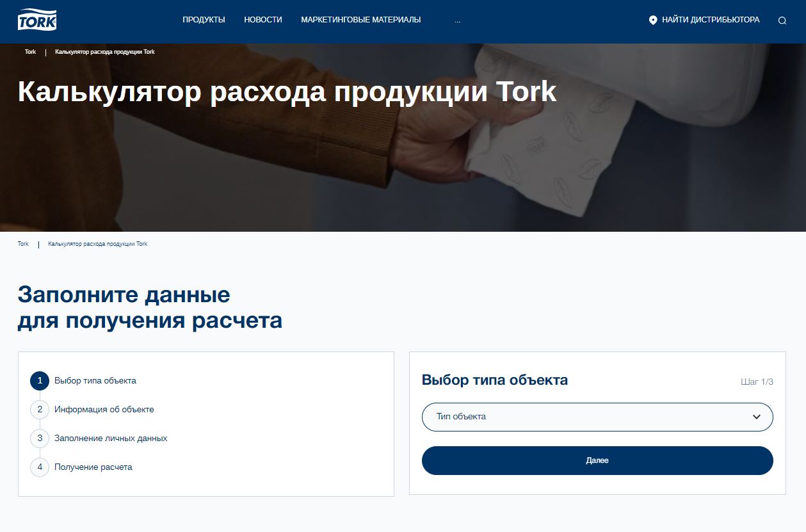The width and height of the screenshot is (806, 532).
Task: Click step label Информация об объекте
Action: click(104, 410)
